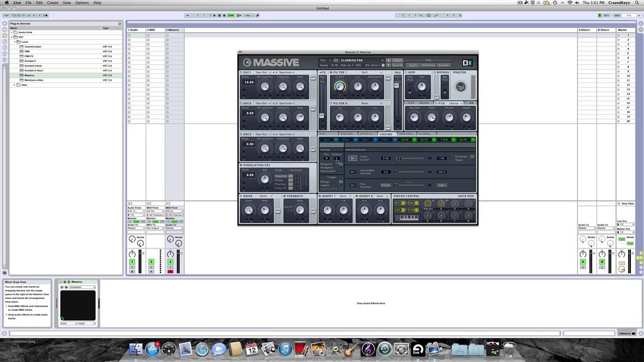Screen dimensions: 644x362
Task: Switch to Synth view in Massive
Action: point(413,65)
